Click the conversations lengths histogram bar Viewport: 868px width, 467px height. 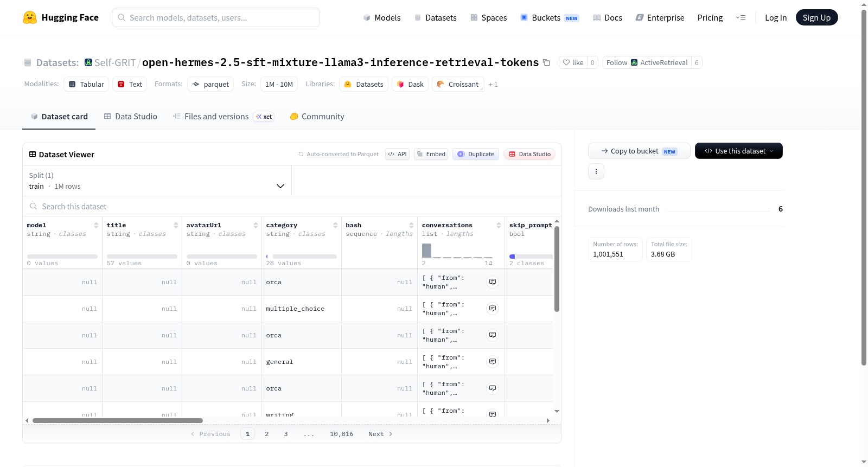pos(427,251)
